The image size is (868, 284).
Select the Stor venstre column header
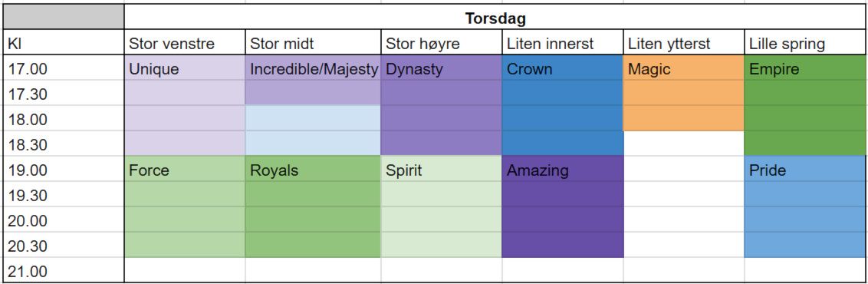click(185, 43)
